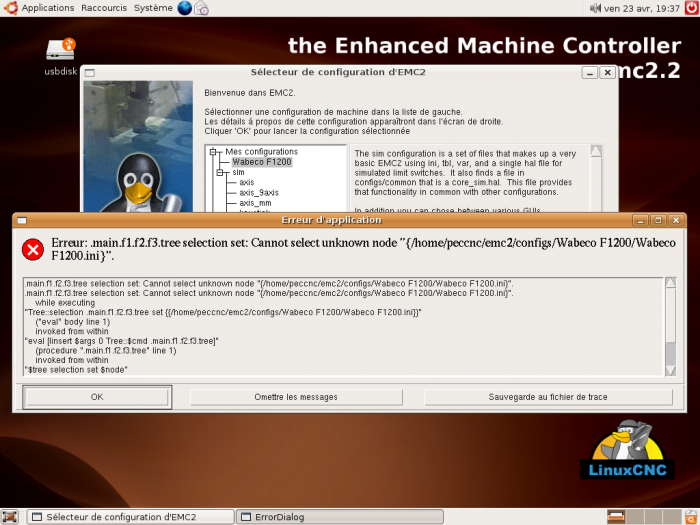The width and height of the screenshot is (700, 525).
Task: Click the Erreur message header text
Action: pyautogui.click(x=363, y=249)
